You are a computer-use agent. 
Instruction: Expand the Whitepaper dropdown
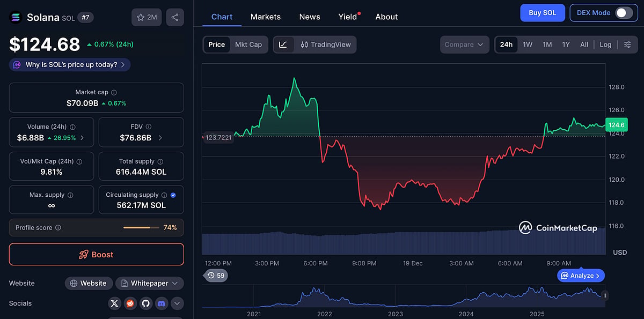(150, 283)
